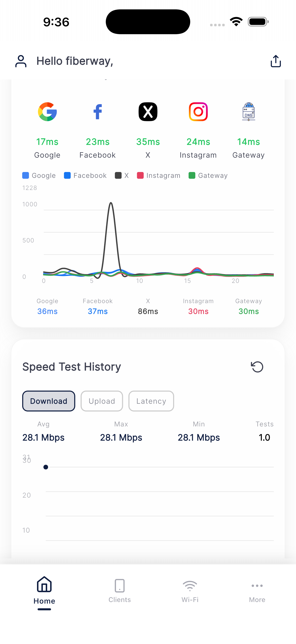Image resolution: width=296 pixels, height=644 pixels.
Task: Select the Latency filter
Action: point(151,401)
